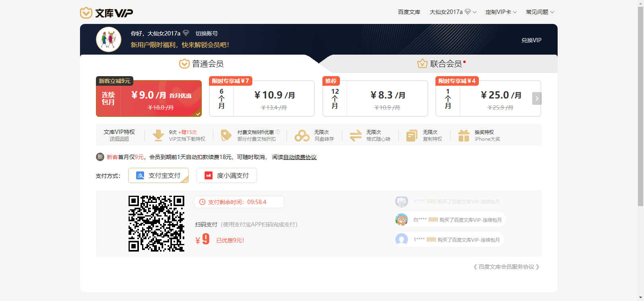Click the 限时专享减¥7 badge

230,81
